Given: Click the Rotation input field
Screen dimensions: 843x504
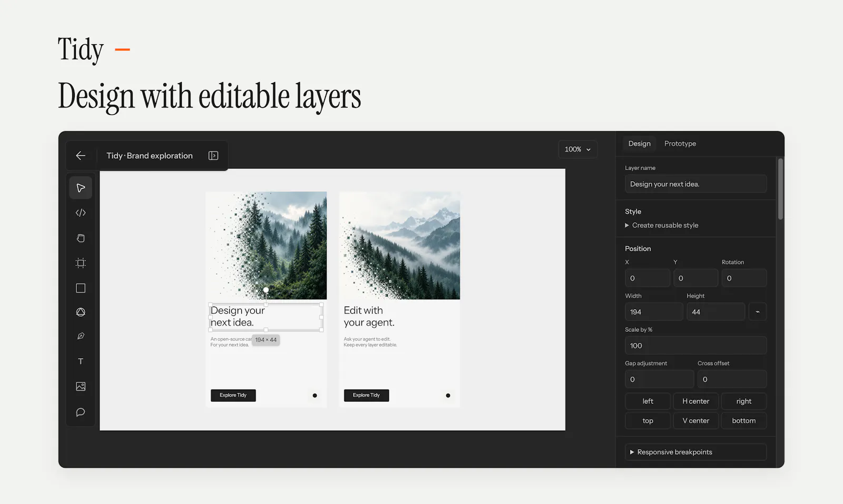Looking at the screenshot, I should point(744,278).
